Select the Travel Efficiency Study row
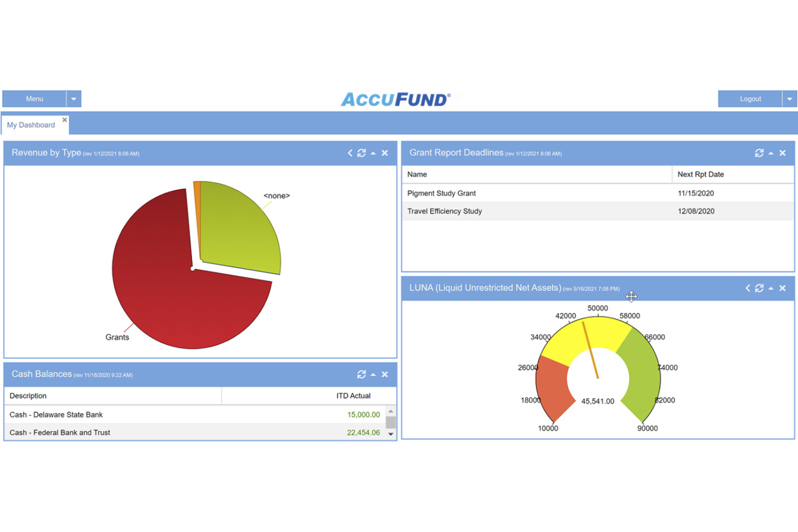 coord(485,211)
